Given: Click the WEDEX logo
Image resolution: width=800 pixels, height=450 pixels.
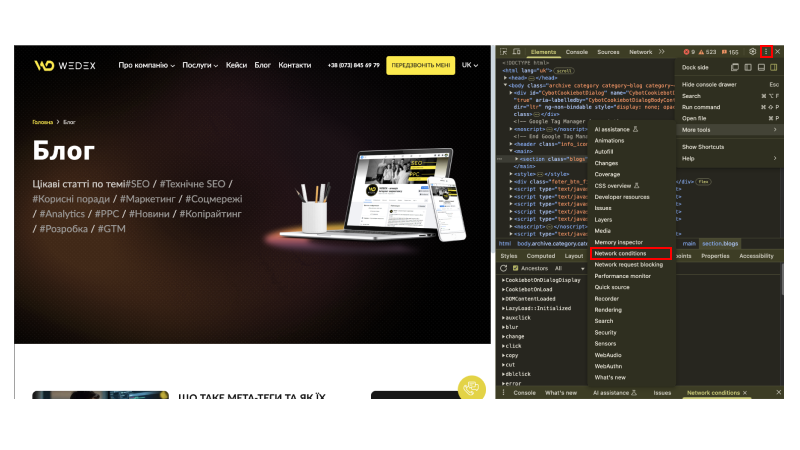Looking at the screenshot, I should pyautogui.click(x=65, y=65).
